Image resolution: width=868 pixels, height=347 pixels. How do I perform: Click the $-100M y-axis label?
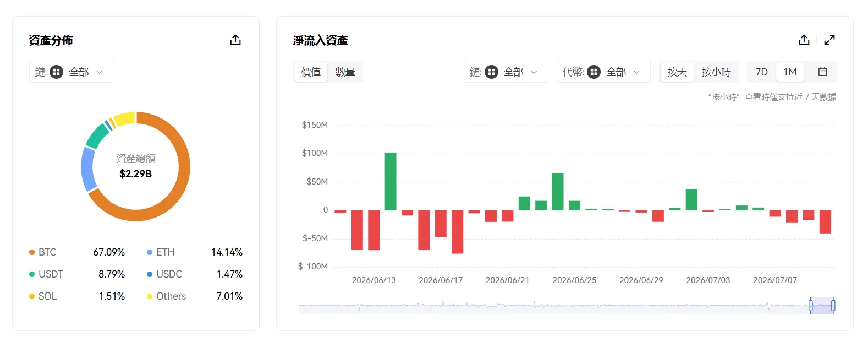[313, 267]
